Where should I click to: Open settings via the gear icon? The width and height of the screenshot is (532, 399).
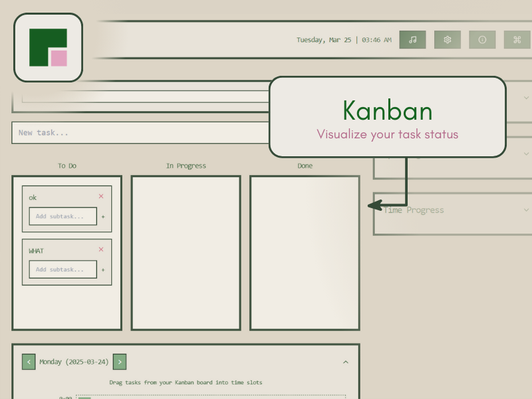pos(447,40)
